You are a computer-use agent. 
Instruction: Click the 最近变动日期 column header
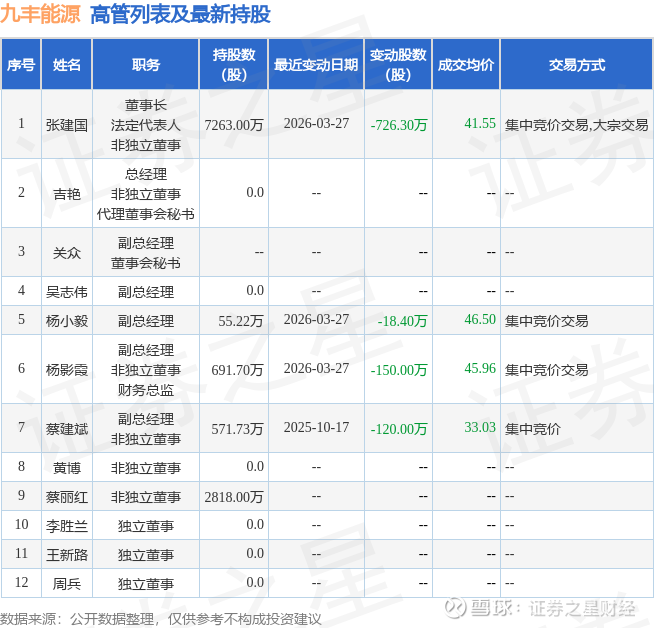tap(316, 65)
